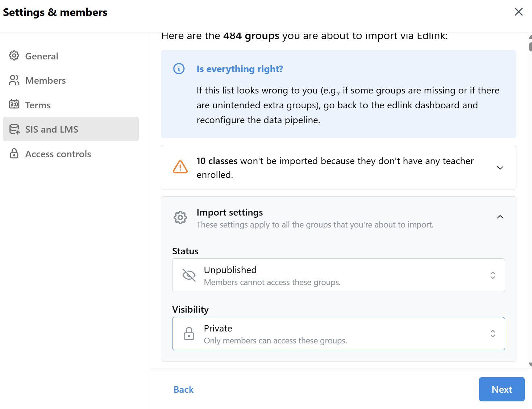Click the Import settings gear icon
The width and height of the screenshot is (532, 409).
point(180,217)
